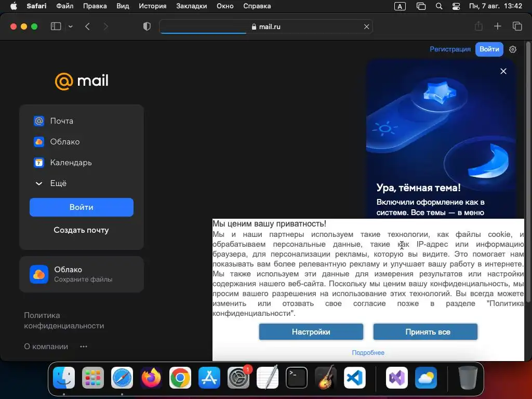This screenshot has height=399, width=532.
Task: Launch Google Chrome from Dock
Action: pyautogui.click(x=180, y=378)
